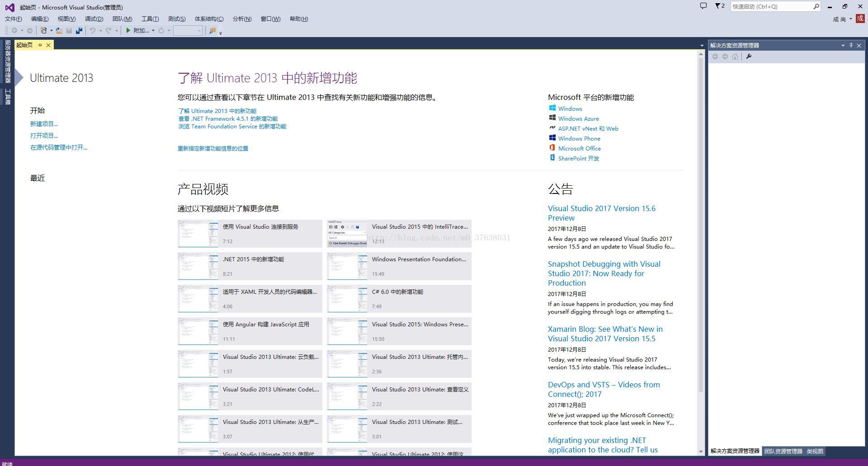Click the start page scroll-down arrow
Image resolution: width=868 pixels, height=466 pixels.
[x=701, y=452]
